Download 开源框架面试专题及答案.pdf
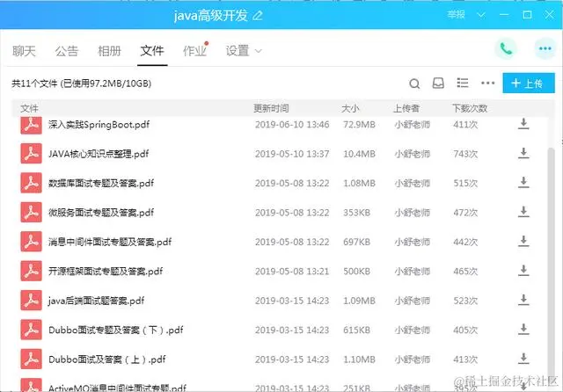The width and height of the screenshot is (563, 392). point(523,271)
